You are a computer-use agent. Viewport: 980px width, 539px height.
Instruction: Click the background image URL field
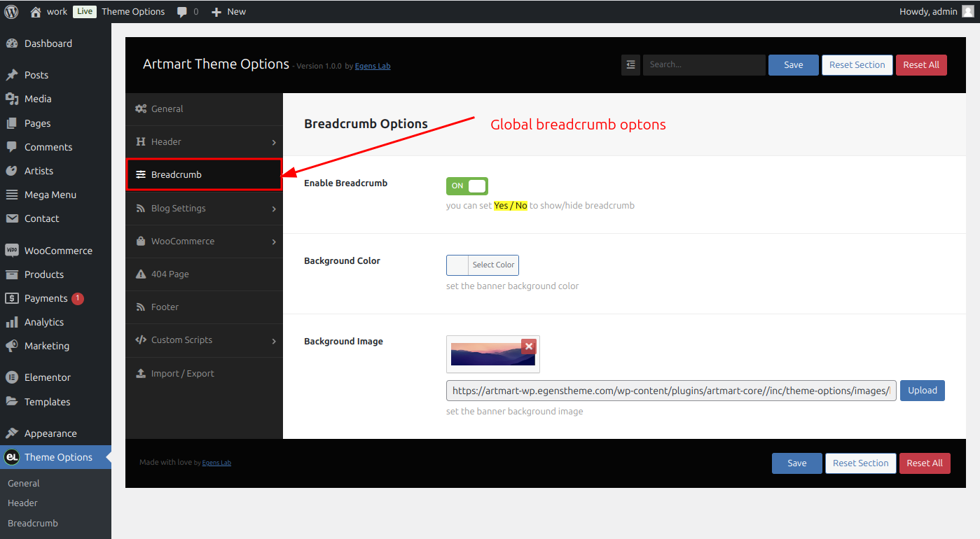click(x=671, y=391)
